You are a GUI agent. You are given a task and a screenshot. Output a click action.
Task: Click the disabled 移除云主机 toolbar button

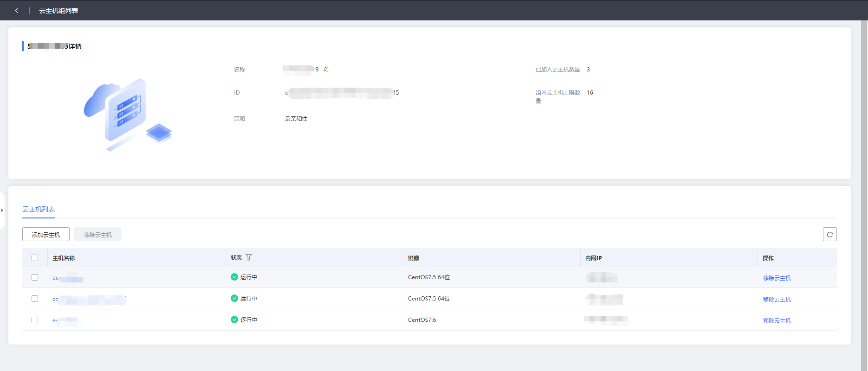pyautogui.click(x=98, y=234)
